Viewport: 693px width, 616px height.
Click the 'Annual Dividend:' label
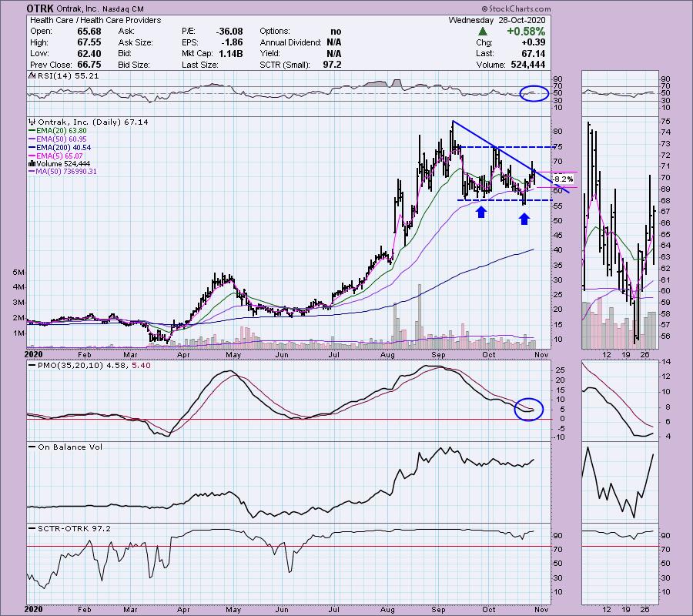(290, 42)
